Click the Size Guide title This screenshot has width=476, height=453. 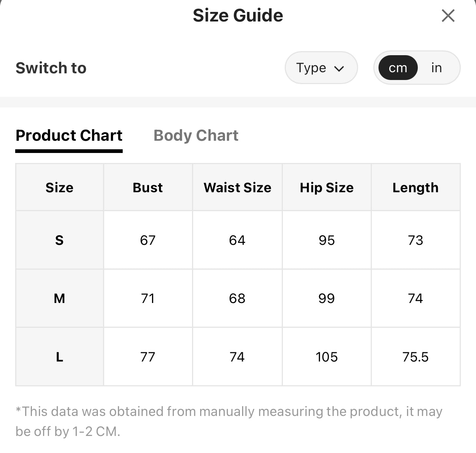coord(238,16)
